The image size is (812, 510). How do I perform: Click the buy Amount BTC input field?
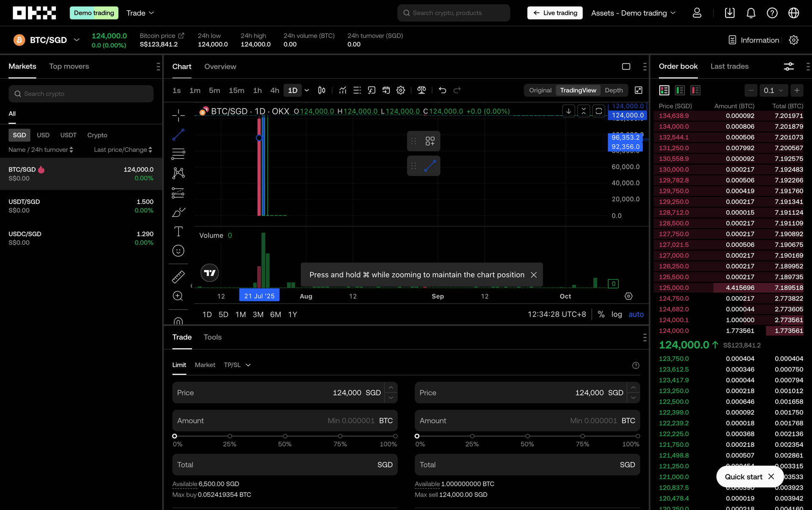285,421
